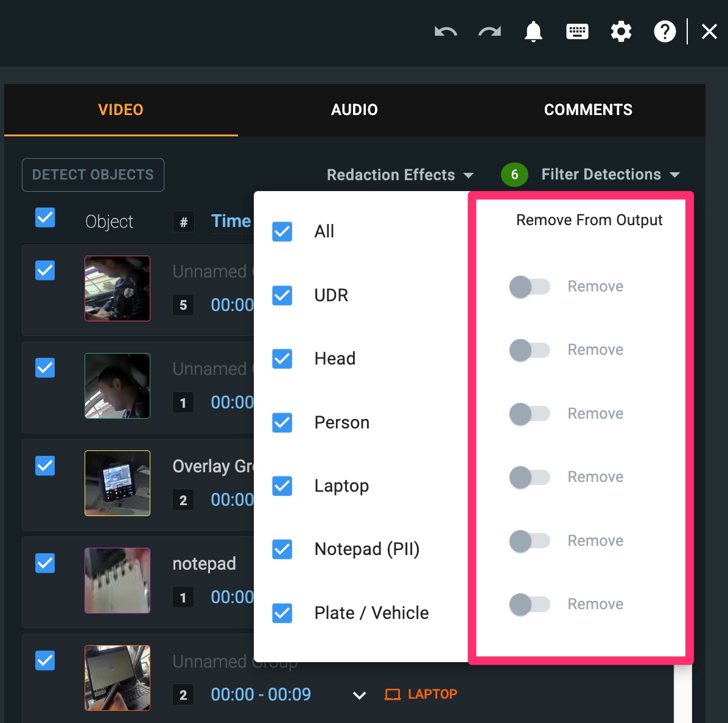This screenshot has width=728, height=723.
Task: Open the Redaction Effects dropdown
Action: click(400, 175)
